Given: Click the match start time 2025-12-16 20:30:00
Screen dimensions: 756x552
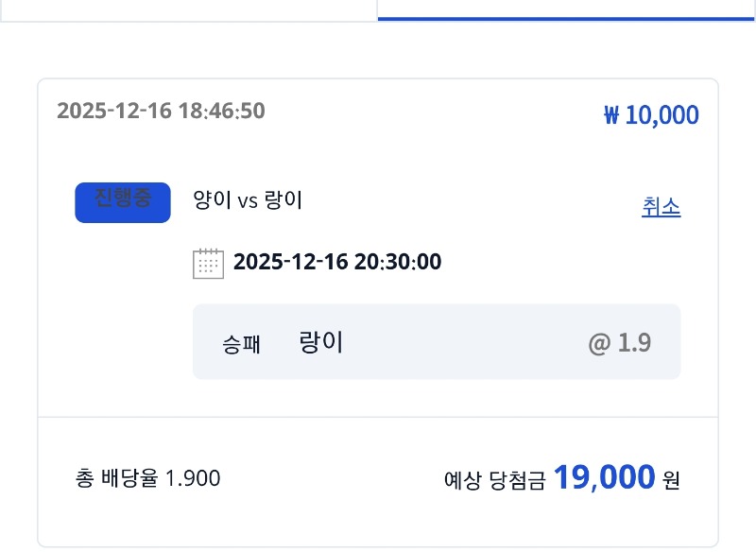Looking at the screenshot, I should pos(336,262).
